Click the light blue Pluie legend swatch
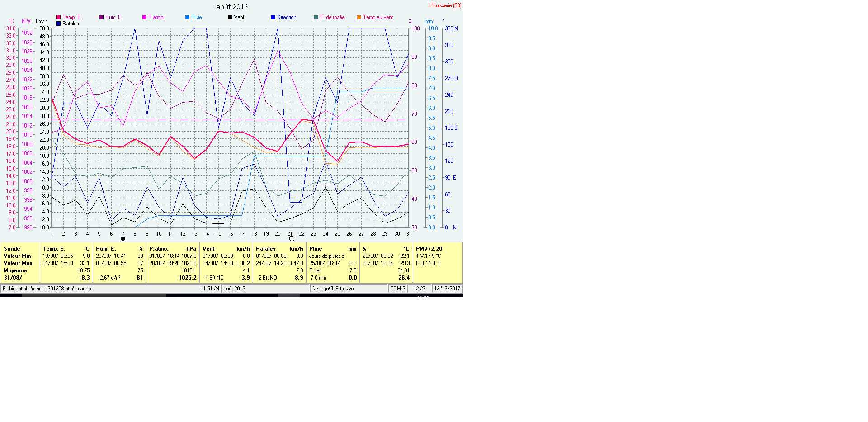Viewport: 868px width, 422px height. tap(187, 17)
